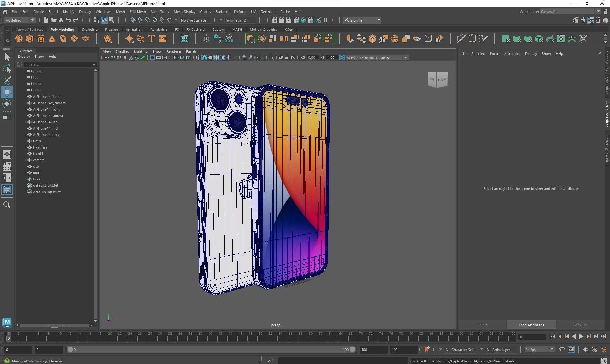Open Content Browser shelf icon
Image resolution: width=610 pixels, height=364 pixels.
185,39
